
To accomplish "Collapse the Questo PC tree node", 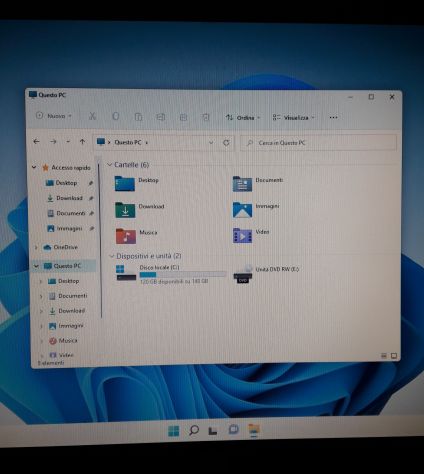I will coord(36,266).
